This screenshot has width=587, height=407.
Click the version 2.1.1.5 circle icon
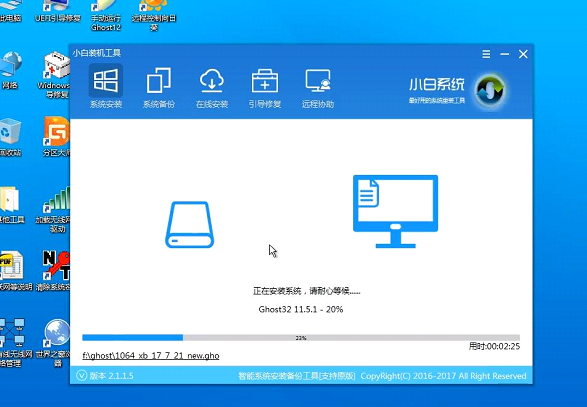tap(81, 375)
